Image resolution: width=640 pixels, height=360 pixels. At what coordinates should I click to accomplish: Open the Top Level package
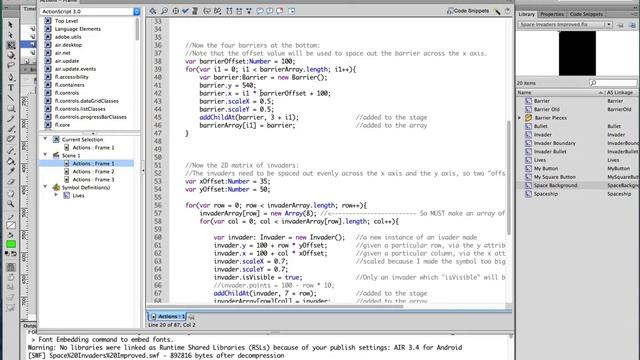[66, 21]
